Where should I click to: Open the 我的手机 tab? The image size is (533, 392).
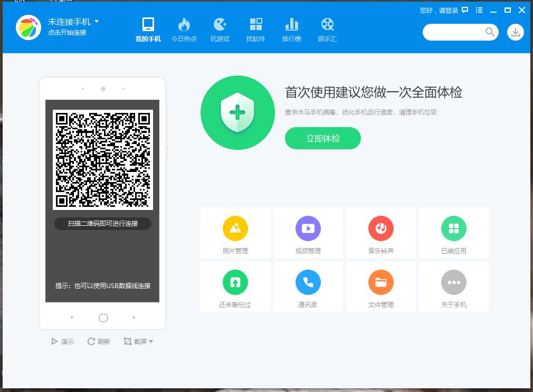148,30
